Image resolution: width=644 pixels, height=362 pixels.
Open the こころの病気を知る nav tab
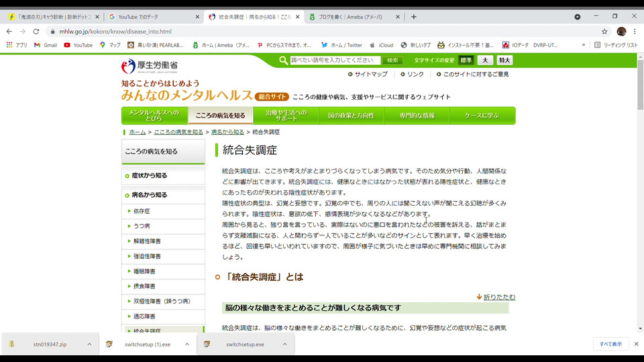221,116
